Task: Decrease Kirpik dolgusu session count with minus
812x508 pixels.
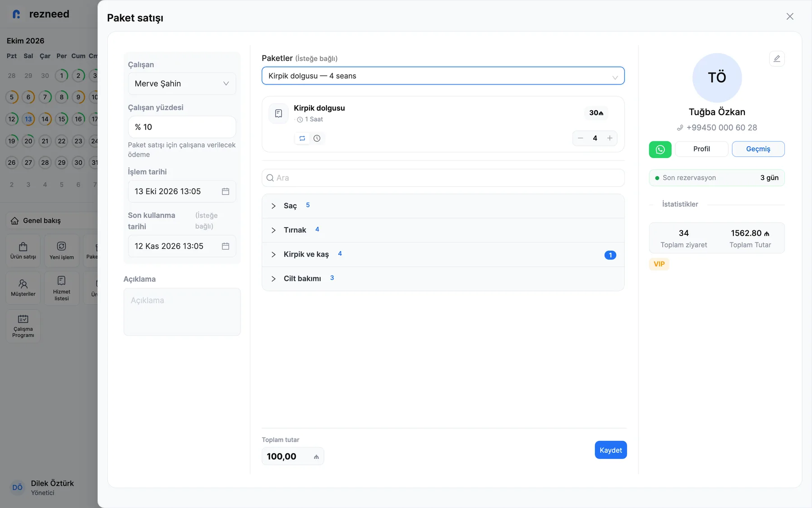Action: tap(581, 138)
